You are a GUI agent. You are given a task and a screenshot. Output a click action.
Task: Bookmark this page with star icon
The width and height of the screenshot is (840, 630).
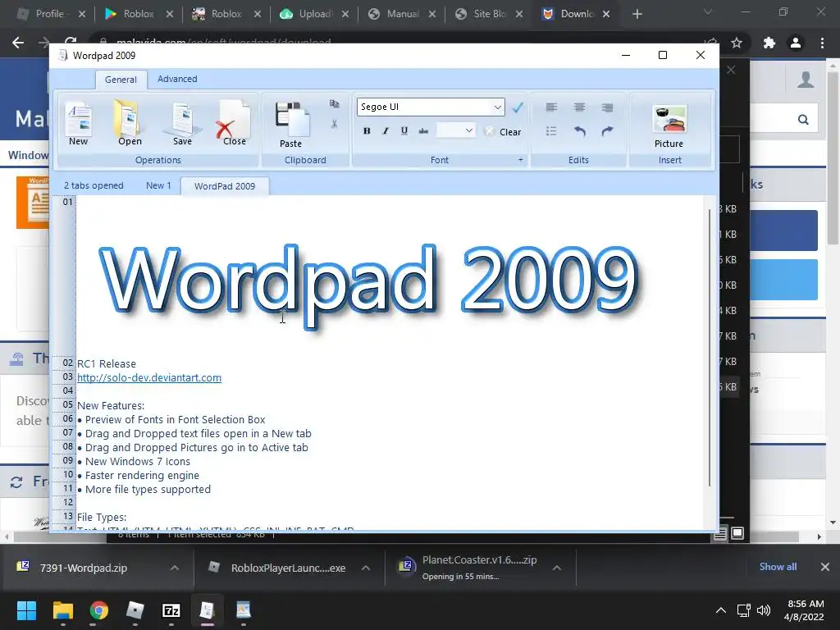(737, 43)
